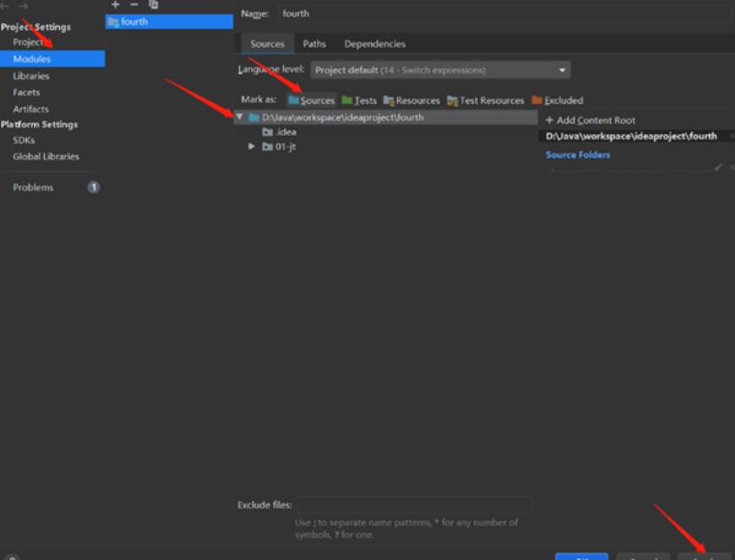
Task: Select the .idea folder in tree
Action: coord(279,132)
